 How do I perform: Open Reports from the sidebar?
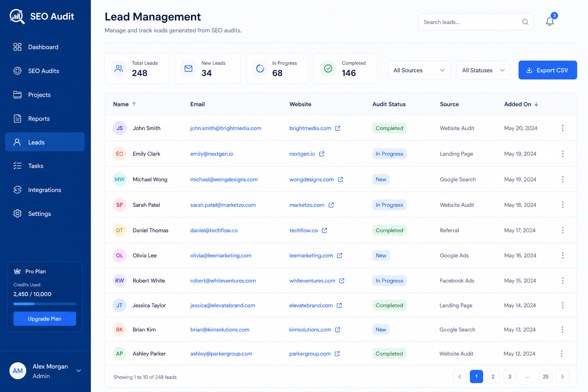(45, 119)
